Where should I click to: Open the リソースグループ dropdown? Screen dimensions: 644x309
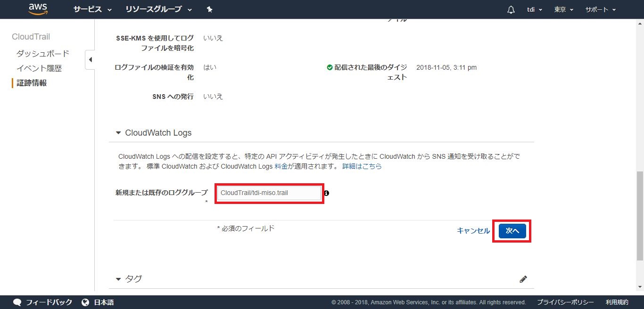point(159,9)
